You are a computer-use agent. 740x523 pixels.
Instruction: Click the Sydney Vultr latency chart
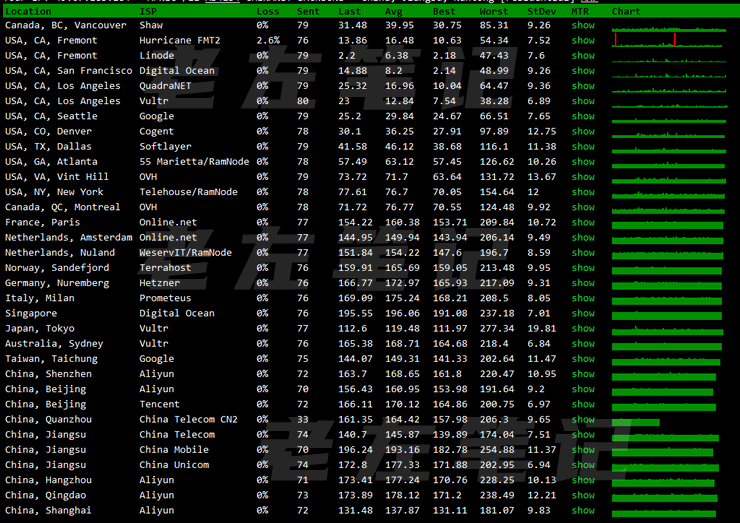click(x=667, y=343)
